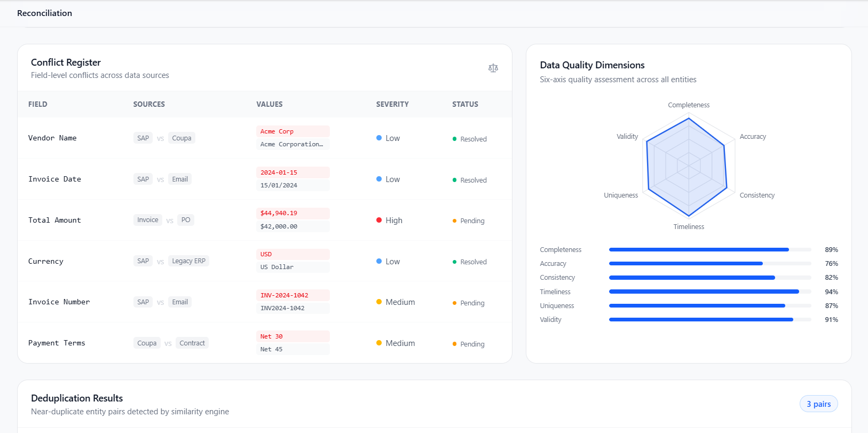Click the Deduplication Results heading
Screen dimensions: 868x433
coord(77,398)
